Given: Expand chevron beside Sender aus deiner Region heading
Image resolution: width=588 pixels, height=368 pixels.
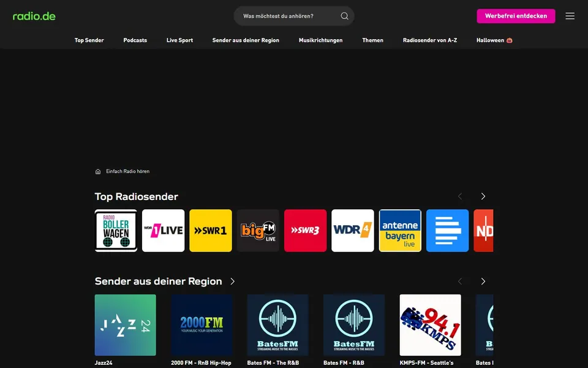Looking at the screenshot, I should tap(233, 282).
